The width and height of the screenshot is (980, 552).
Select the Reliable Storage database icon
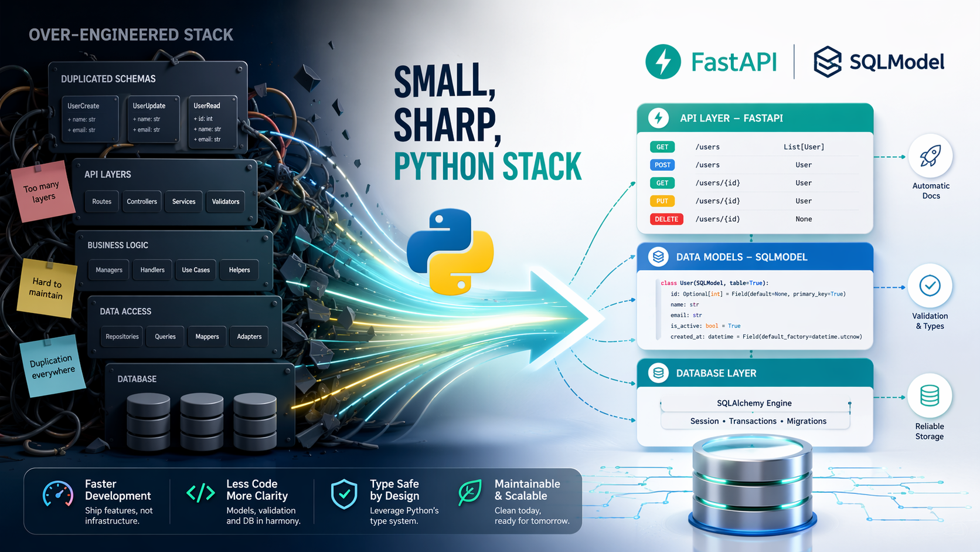coord(930,396)
